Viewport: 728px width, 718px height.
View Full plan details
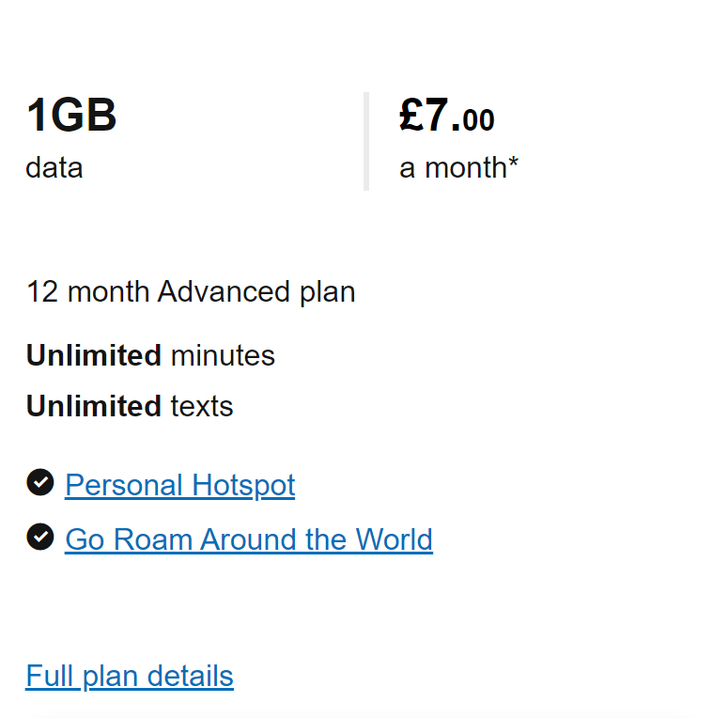tap(130, 677)
